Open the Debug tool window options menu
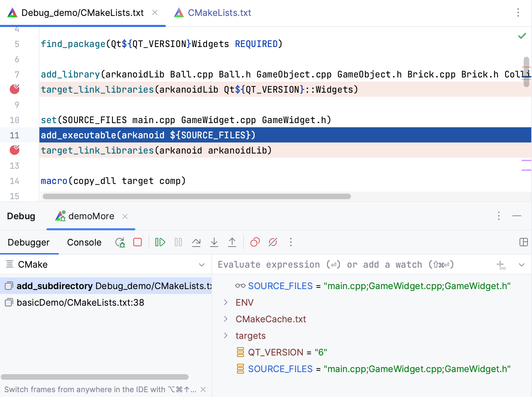 (499, 216)
